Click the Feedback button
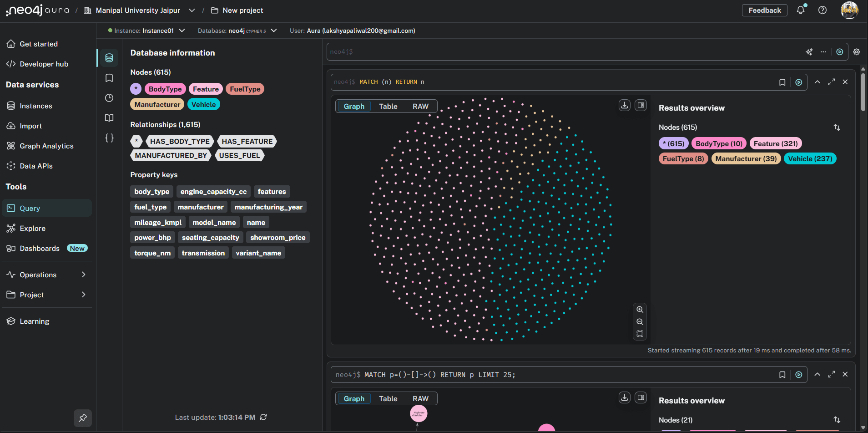The image size is (868, 433). point(764,10)
